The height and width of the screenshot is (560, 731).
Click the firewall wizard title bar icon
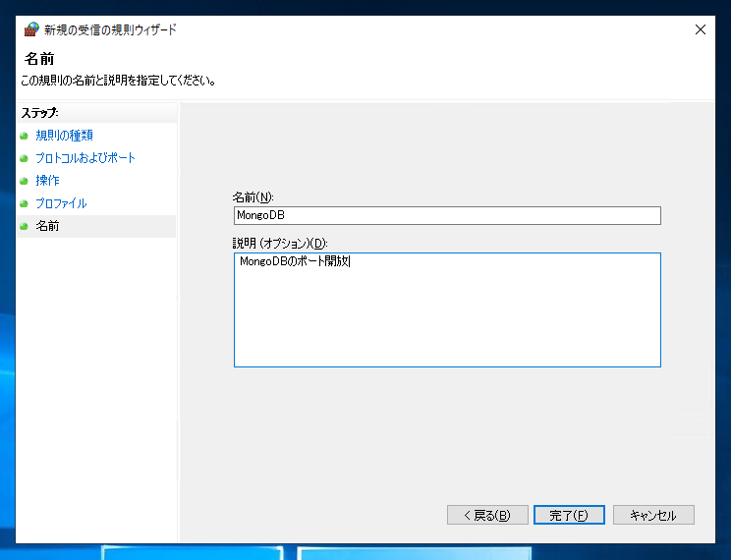pyautogui.click(x=31, y=29)
